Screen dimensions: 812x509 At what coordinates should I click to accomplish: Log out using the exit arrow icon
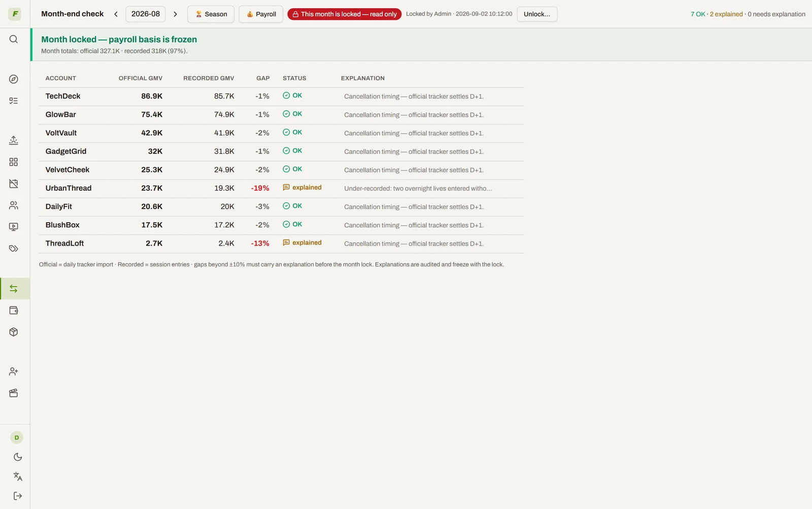coord(18,496)
